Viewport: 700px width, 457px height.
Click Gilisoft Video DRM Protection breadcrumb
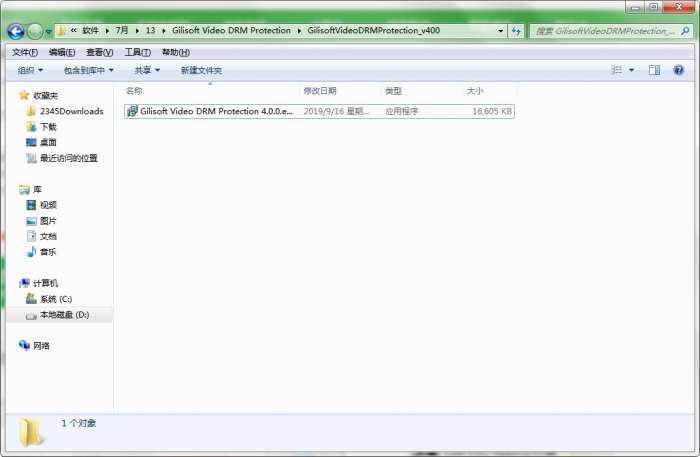pos(231,30)
